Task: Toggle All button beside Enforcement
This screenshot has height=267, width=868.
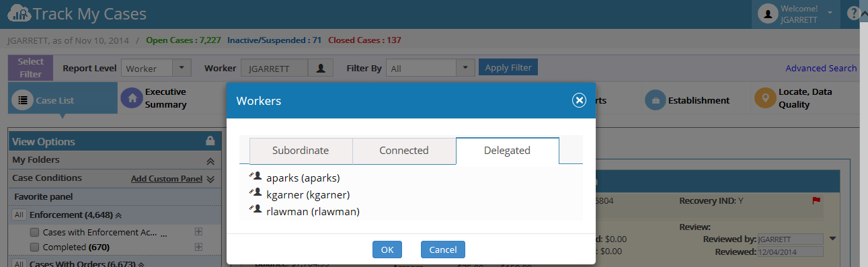Action: pyautogui.click(x=19, y=215)
